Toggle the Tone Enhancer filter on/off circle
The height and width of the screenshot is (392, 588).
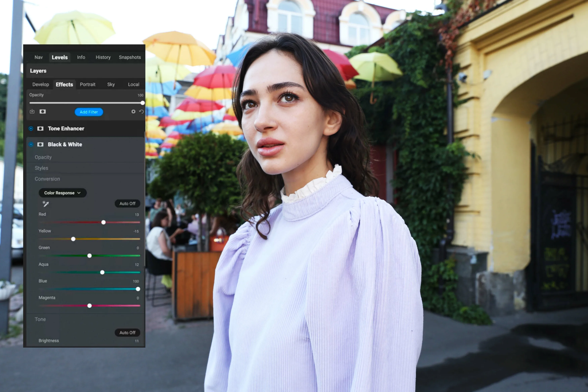(31, 129)
